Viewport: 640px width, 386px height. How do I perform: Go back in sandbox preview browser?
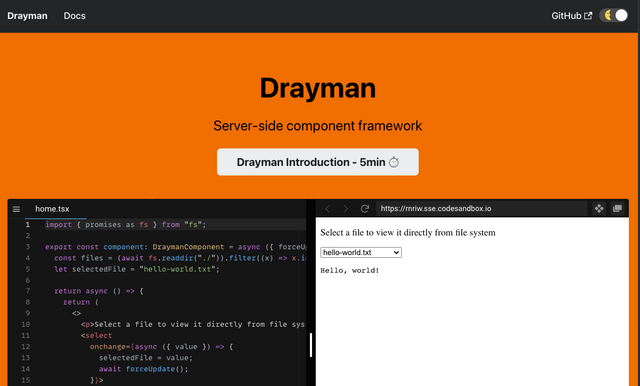327,209
